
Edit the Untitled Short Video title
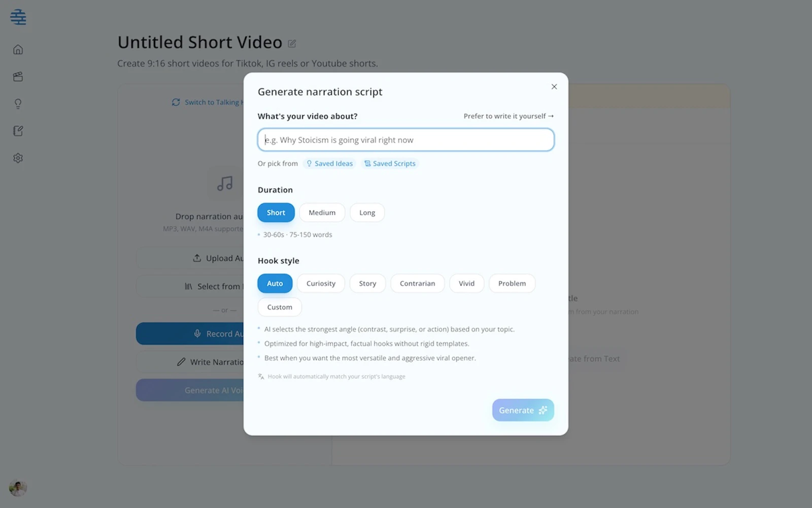[x=292, y=44]
